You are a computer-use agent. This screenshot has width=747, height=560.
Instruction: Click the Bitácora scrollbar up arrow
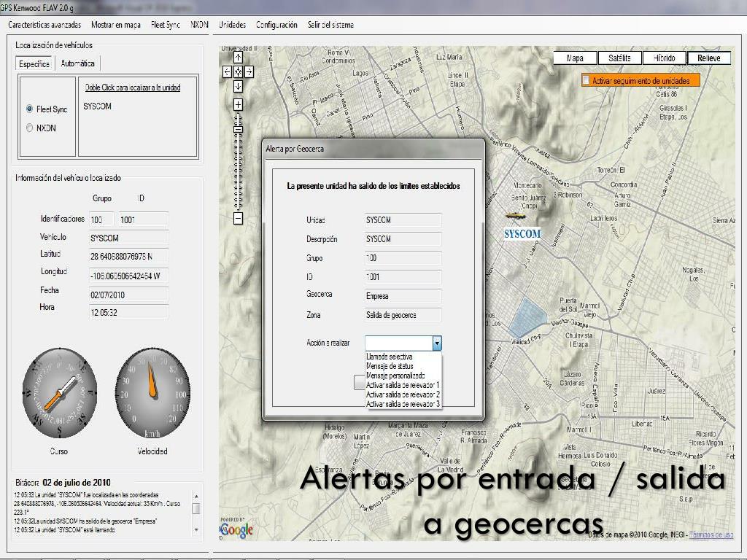click(196, 497)
